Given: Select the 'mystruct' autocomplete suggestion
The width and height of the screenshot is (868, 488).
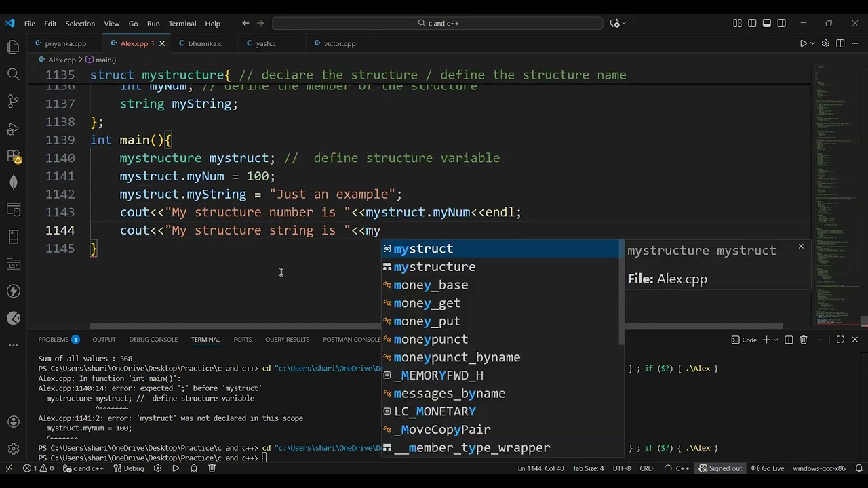Looking at the screenshot, I should (500, 249).
